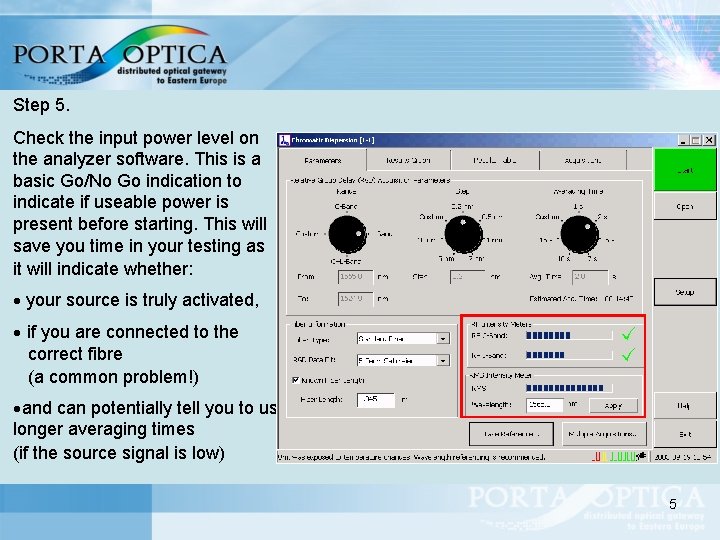Image resolution: width=720 pixels, height=540 pixels.
Task: Click the To wavelength input field
Action: click(x=356, y=298)
